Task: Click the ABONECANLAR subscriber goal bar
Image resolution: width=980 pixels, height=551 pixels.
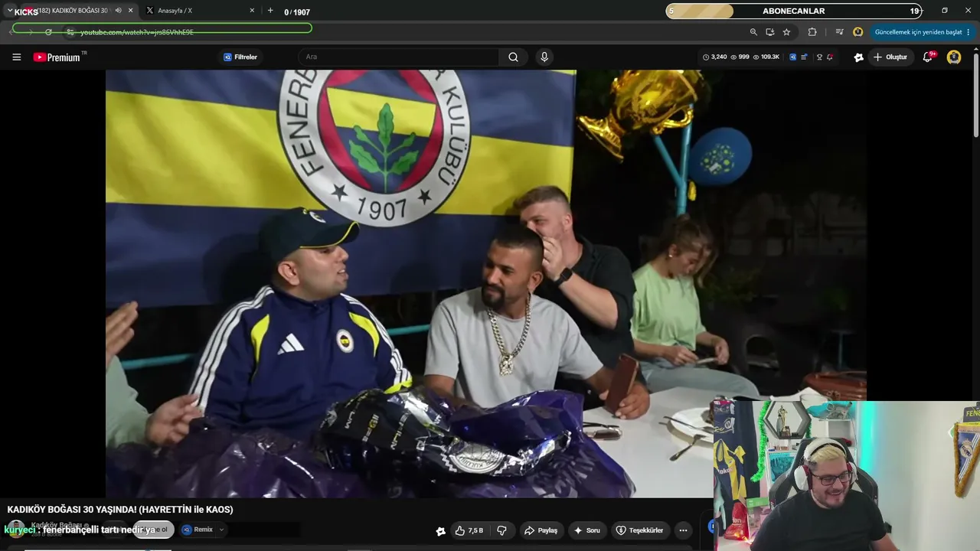Action: (x=794, y=11)
